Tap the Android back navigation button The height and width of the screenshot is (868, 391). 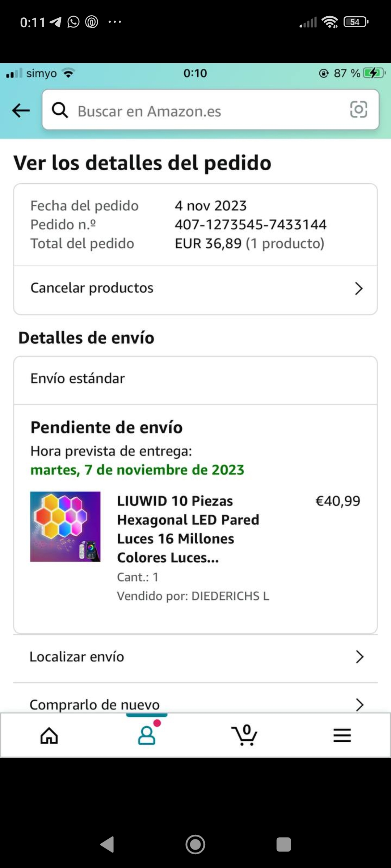click(107, 844)
